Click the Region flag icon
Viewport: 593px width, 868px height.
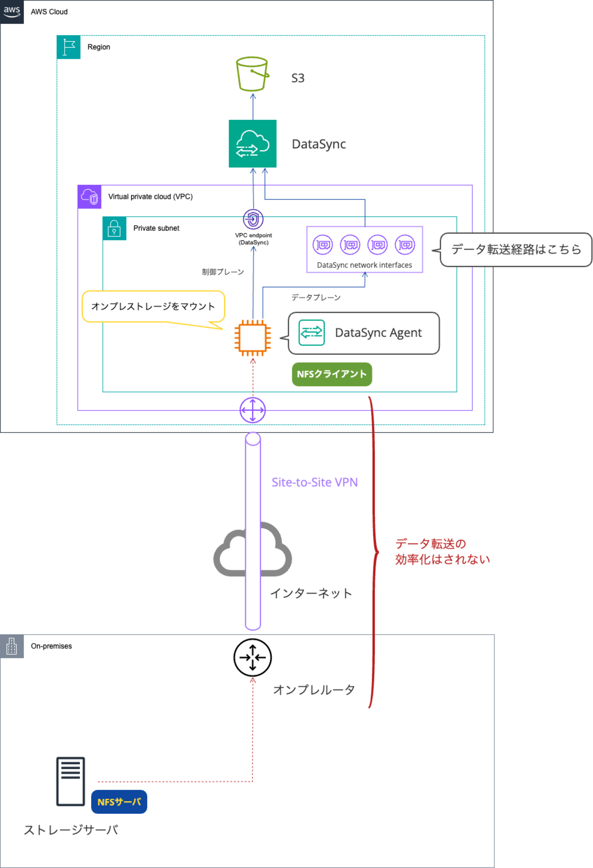pos(69,47)
